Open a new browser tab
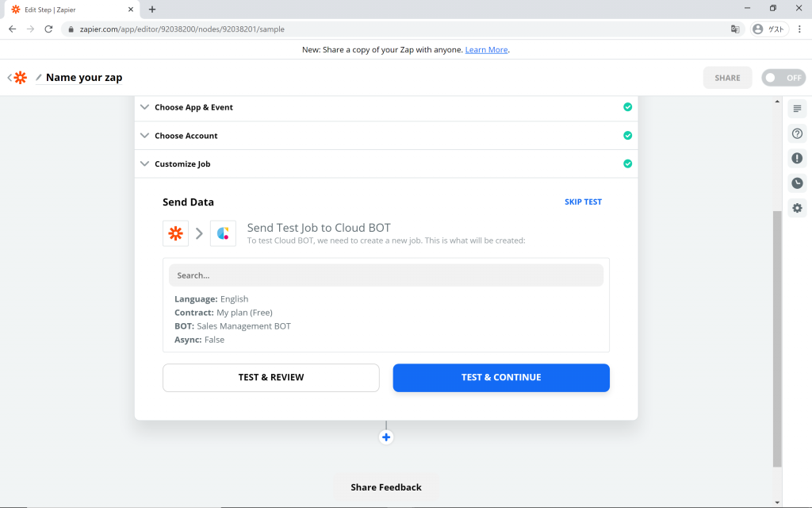The height and width of the screenshot is (508, 812). tap(152, 10)
